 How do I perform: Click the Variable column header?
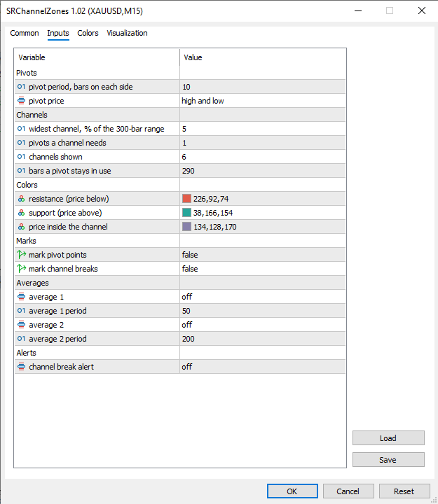coord(97,57)
